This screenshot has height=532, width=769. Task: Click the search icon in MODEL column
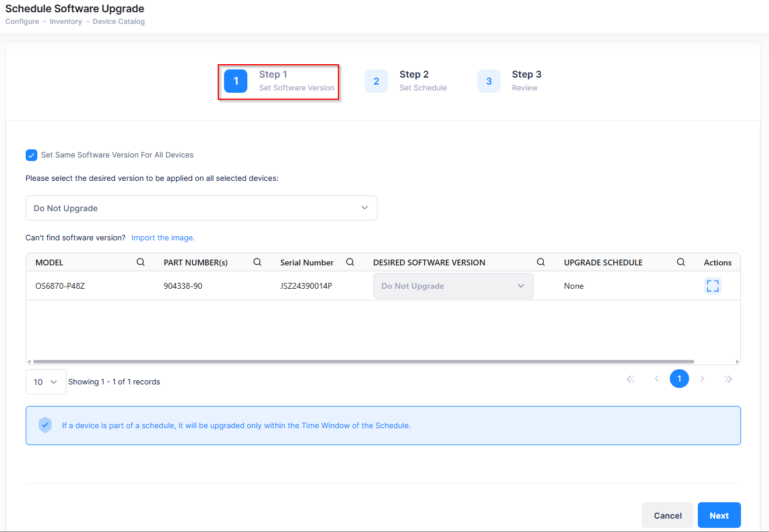click(x=141, y=262)
